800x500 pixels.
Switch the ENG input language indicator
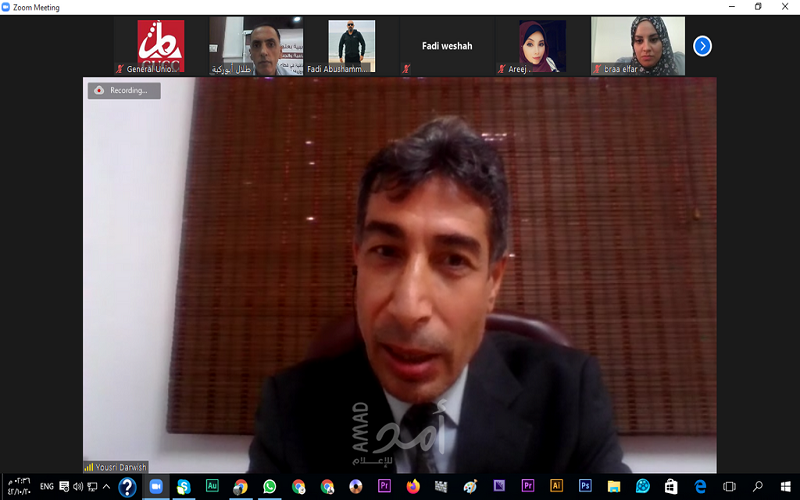click(x=46, y=487)
